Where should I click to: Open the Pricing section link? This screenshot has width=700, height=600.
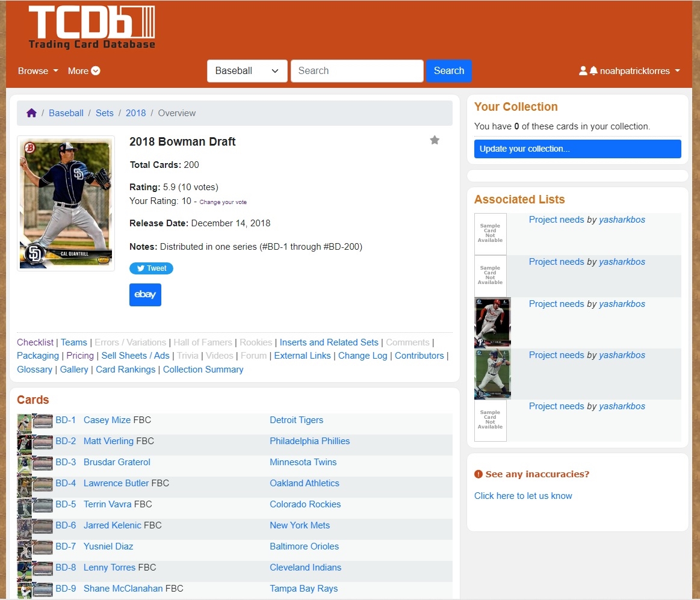coord(80,356)
